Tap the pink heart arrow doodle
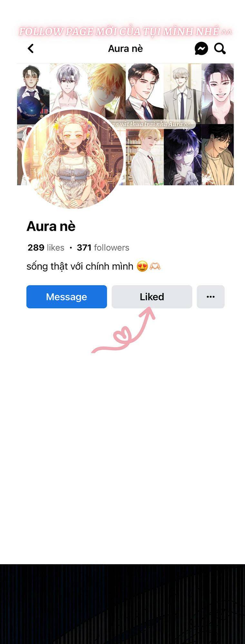Image resolution: width=245 pixels, height=644 pixels. tap(124, 330)
